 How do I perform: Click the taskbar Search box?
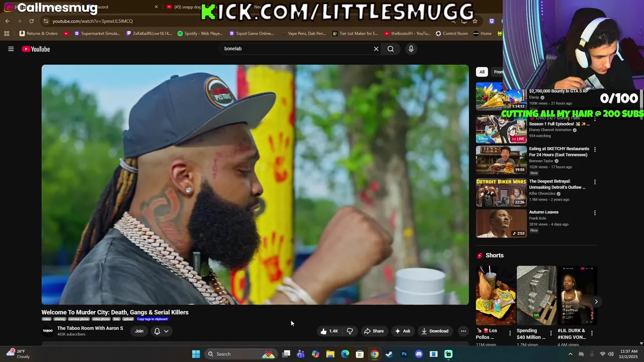(241, 354)
